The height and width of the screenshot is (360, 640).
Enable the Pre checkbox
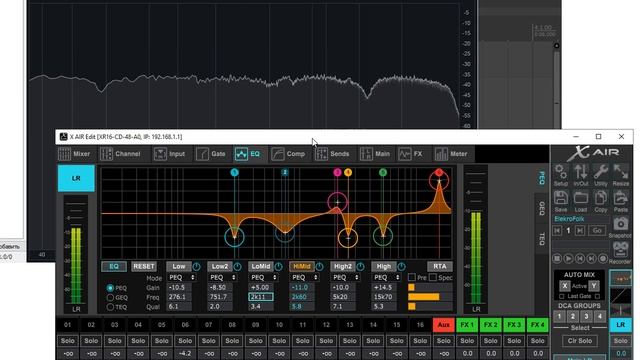click(x=412, y=278)
